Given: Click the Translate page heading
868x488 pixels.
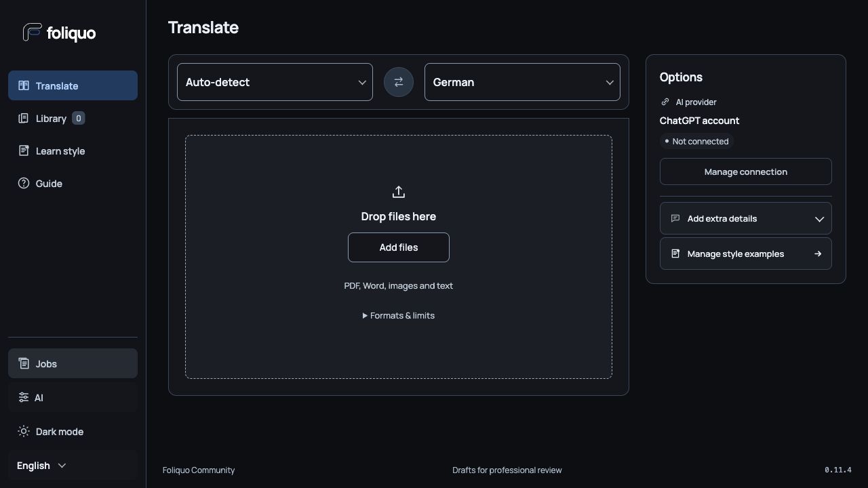Looking at the screenshot, I should [203, 28].
